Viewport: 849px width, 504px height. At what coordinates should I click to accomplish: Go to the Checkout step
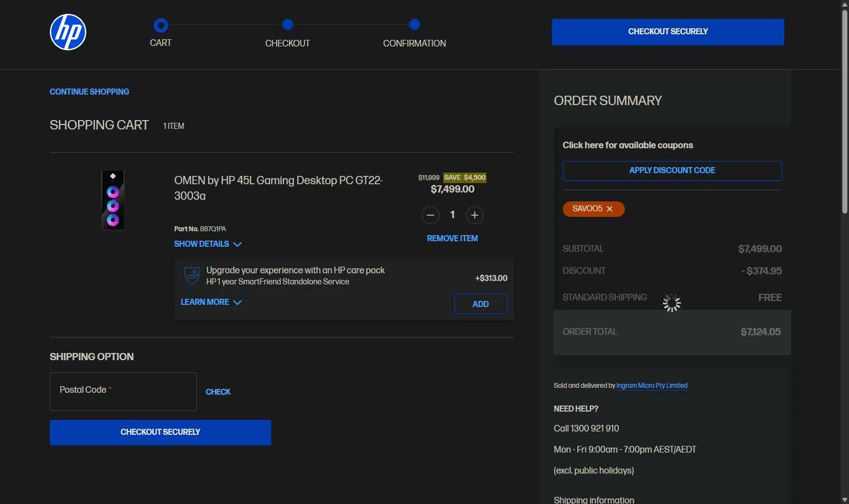(287, 33)
